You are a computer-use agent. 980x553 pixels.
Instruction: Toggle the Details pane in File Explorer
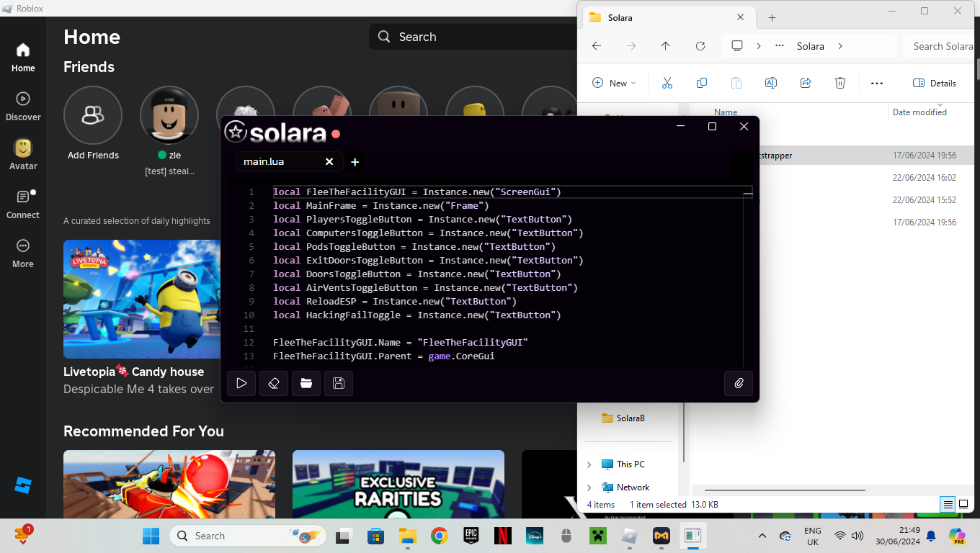[935, 84]
